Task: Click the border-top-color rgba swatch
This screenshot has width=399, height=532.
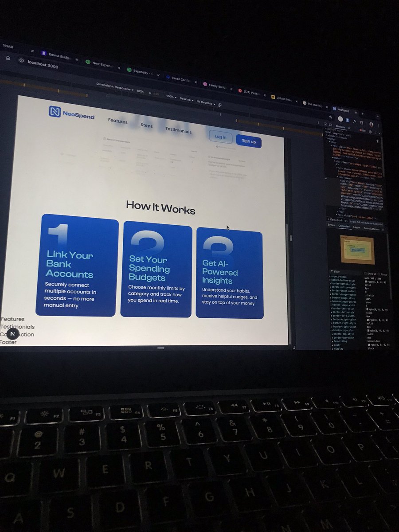Action: [368, 330]
